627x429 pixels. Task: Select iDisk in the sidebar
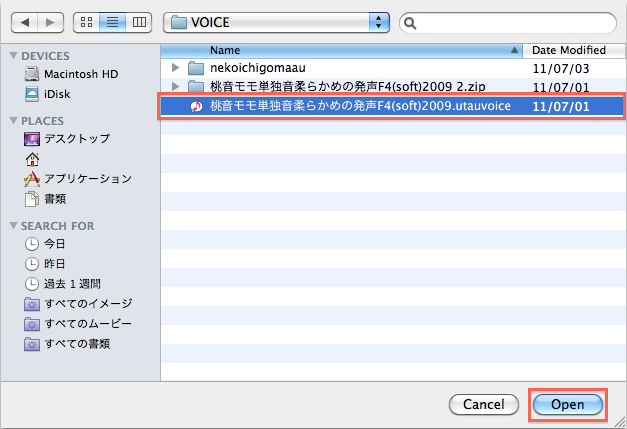click(x=57, y=93)
